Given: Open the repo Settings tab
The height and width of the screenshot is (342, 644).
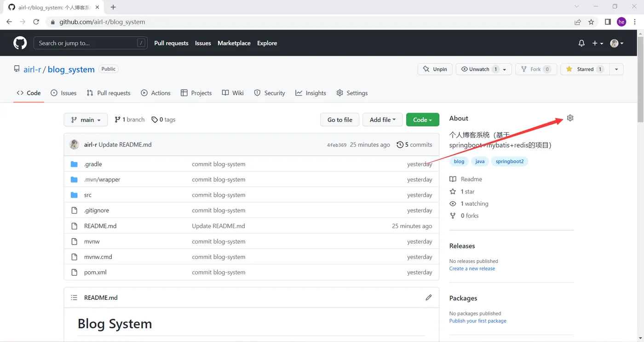Looking at the screenshot, I should [x=352, y=93].
